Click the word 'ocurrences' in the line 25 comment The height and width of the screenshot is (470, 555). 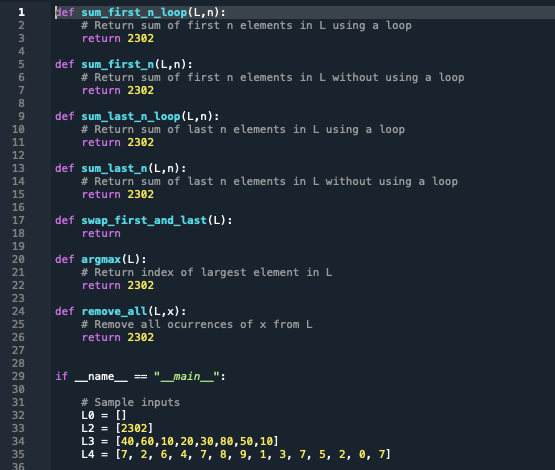click(x=200, y=324)
